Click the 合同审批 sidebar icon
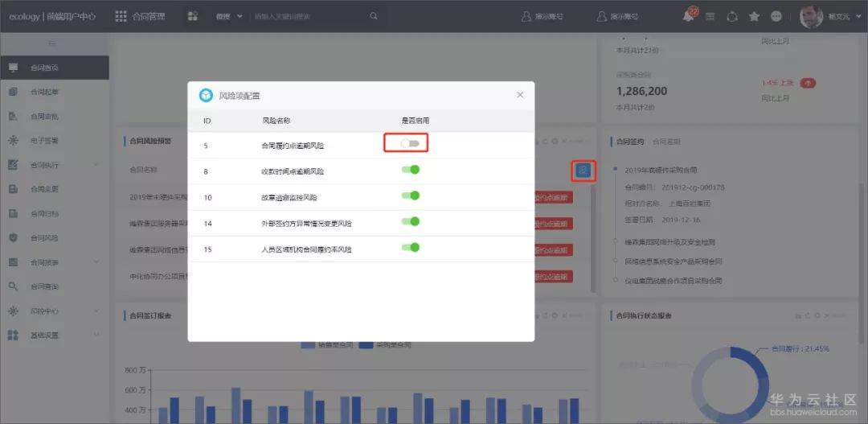The width and height of the screenshot is (868, 424). (14, 117)
